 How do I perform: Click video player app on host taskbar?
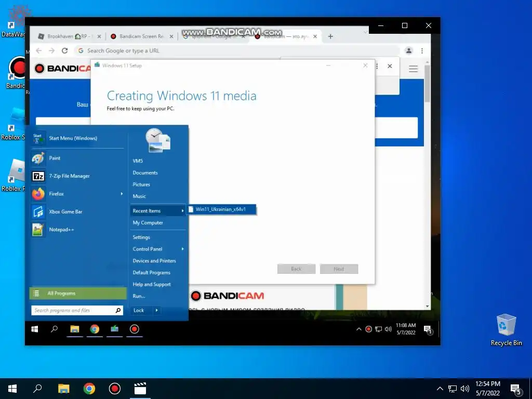point(140,389)
